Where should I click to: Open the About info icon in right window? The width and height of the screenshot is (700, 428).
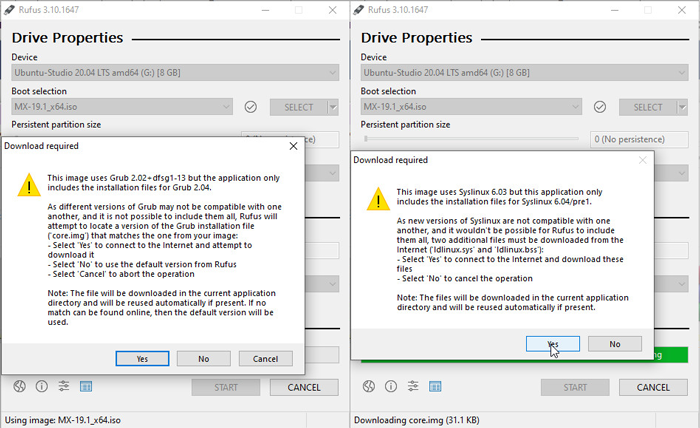(x=391, y=386)
